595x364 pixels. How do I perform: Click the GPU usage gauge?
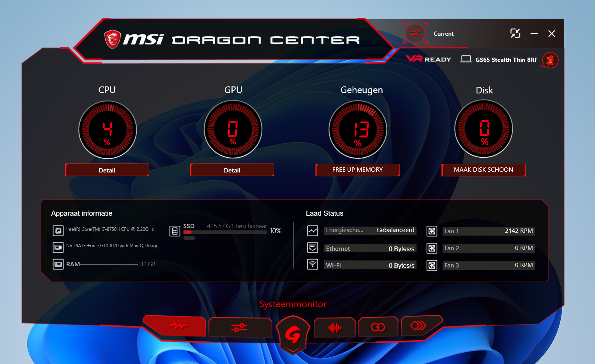coord(233,129)
